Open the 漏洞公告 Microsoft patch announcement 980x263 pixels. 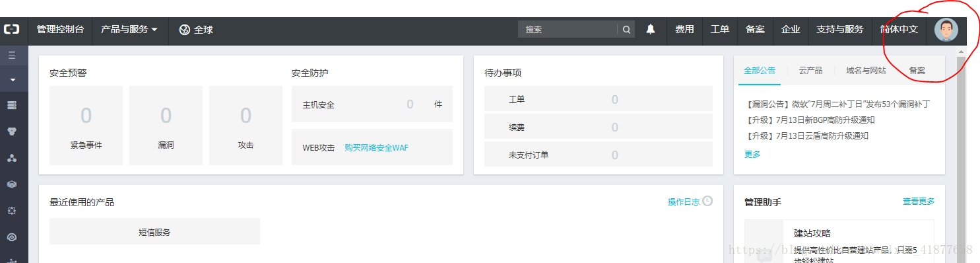[837, 104]
